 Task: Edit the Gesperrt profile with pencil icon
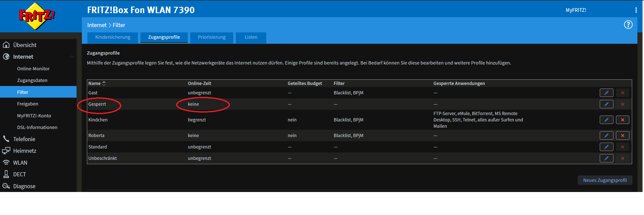click(x=606, y=104)
